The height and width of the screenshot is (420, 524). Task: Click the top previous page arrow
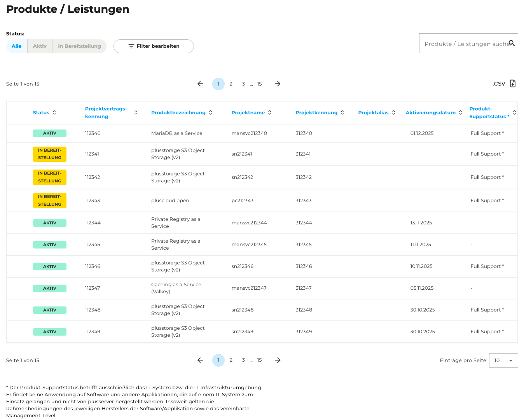tap(200, 84)
